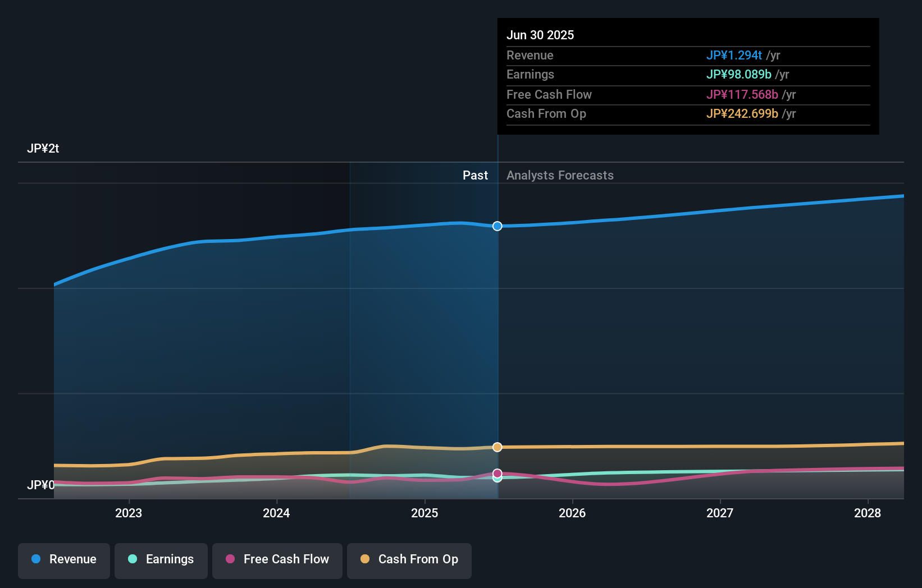Hide the Earnings series via its legend button
This screenshot has width=922, height=588.
[x=161, y=561]
